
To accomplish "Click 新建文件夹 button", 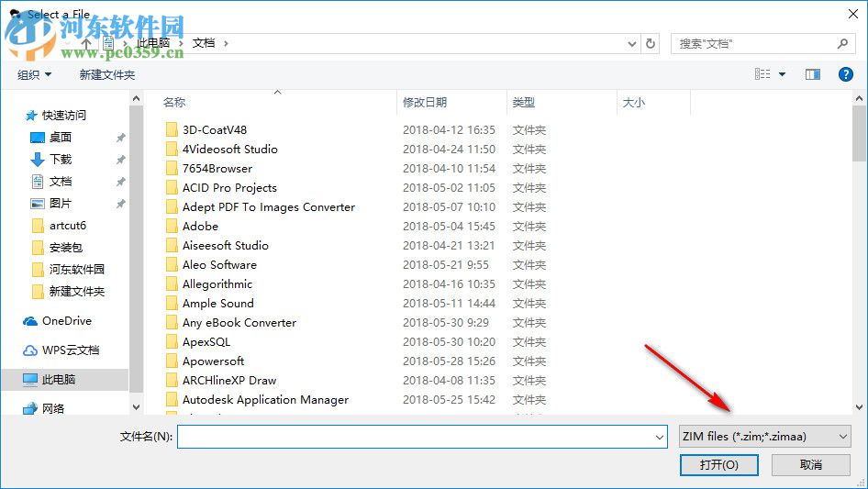I will coord(106,74).
